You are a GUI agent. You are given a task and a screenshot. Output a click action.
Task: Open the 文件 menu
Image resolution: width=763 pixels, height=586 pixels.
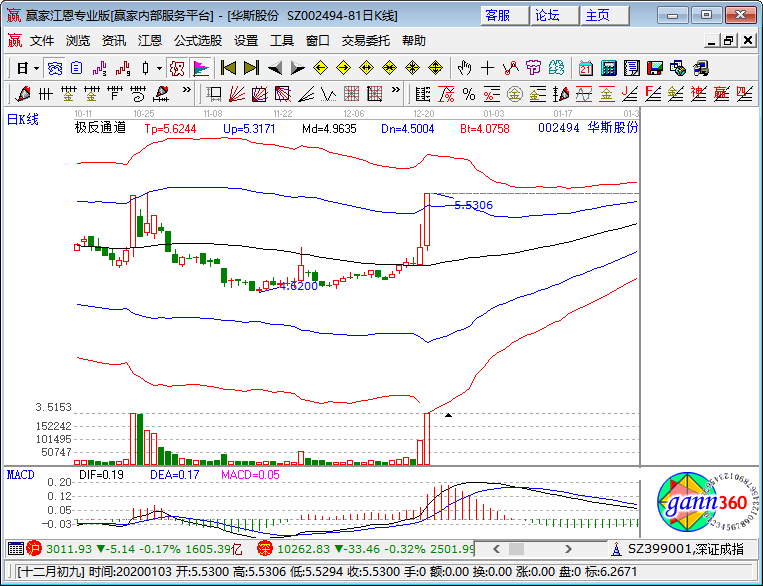click(42, 41)
